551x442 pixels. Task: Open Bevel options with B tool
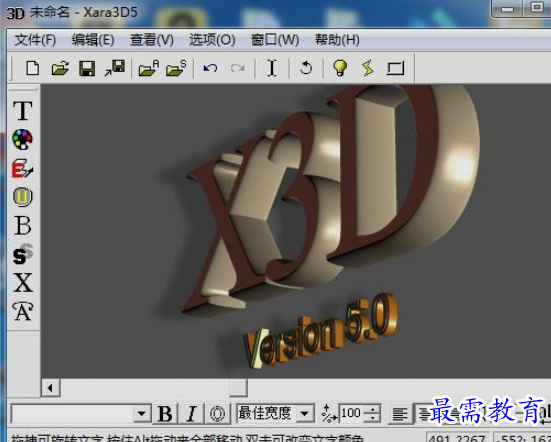[x=23, y=225]
